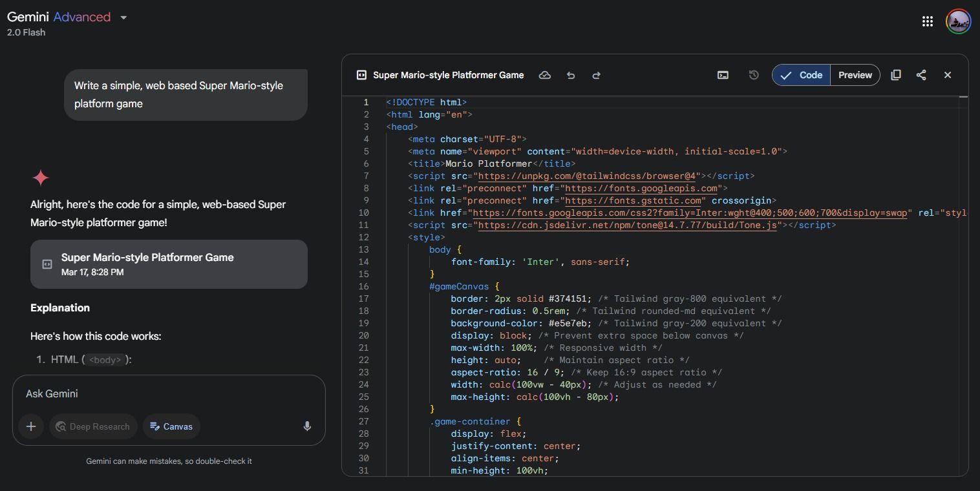
Task: Toggle the Canvas mode chip
Action: coord(171,426)
